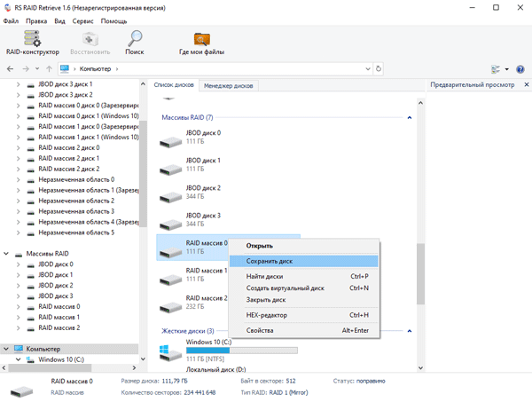Go up one level arrow
This screenshot has height=402, width=532.
tap(49, 69)
